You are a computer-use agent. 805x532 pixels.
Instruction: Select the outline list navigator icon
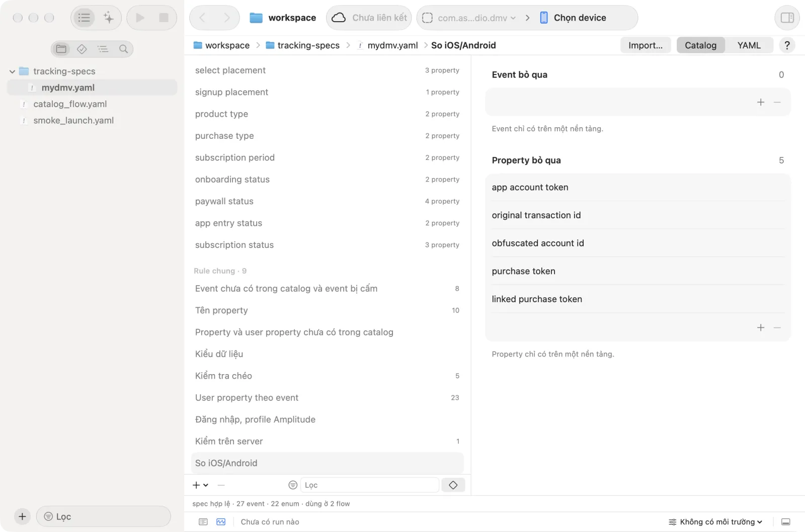tap(103, 49)
